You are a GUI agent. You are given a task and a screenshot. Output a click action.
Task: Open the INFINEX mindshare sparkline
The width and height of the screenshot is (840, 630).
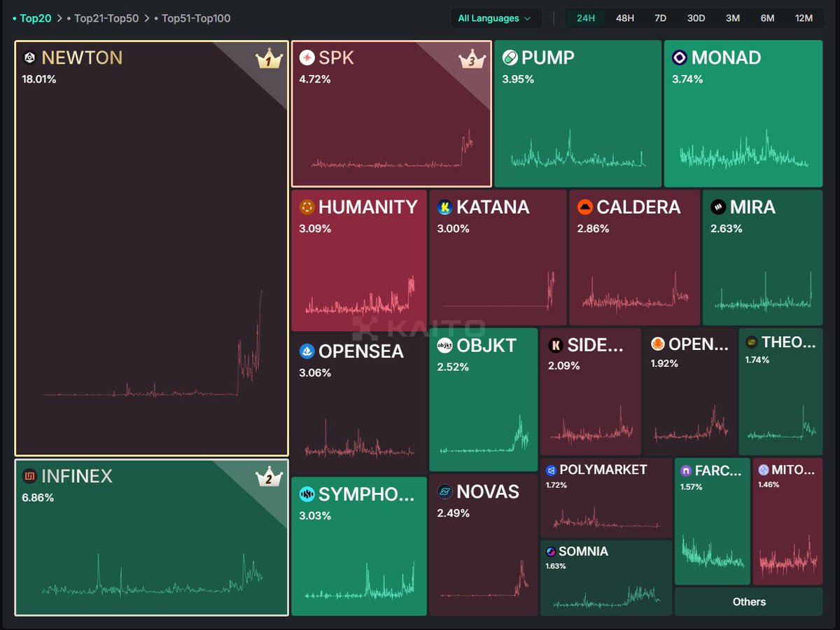[x=153, y=575]
